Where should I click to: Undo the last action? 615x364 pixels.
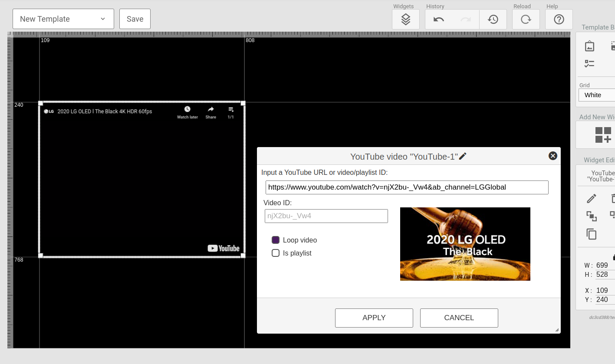(438, 19)
